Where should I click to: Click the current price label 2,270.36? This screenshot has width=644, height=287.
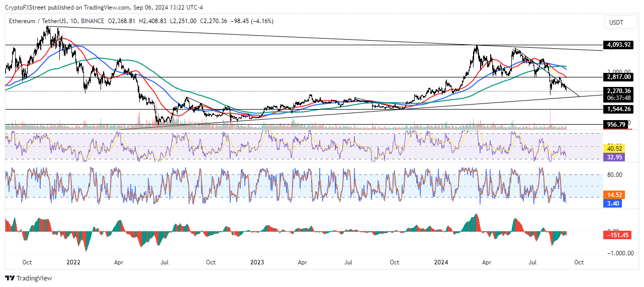[x=619, y=91]
